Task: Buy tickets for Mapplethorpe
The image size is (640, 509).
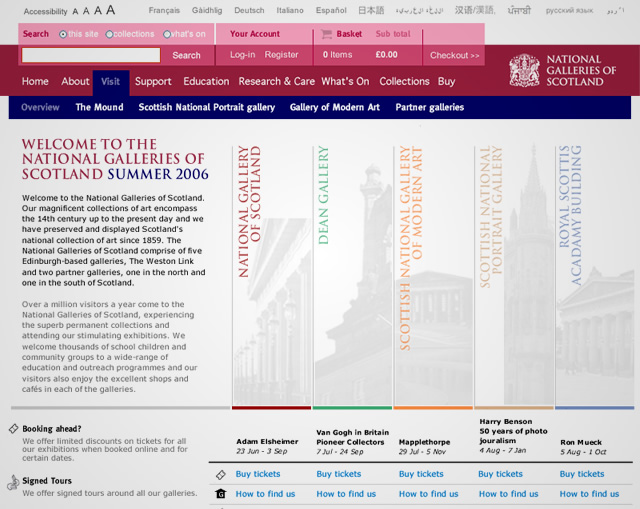Action: (421, 474)
